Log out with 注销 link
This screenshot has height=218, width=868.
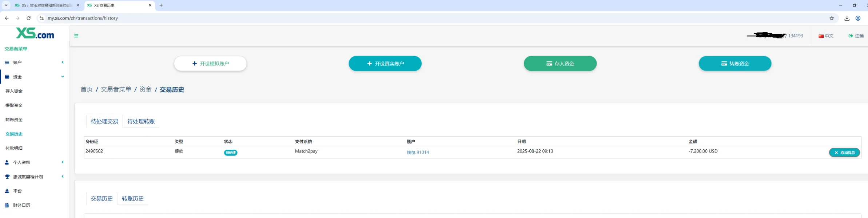(856, 36)
